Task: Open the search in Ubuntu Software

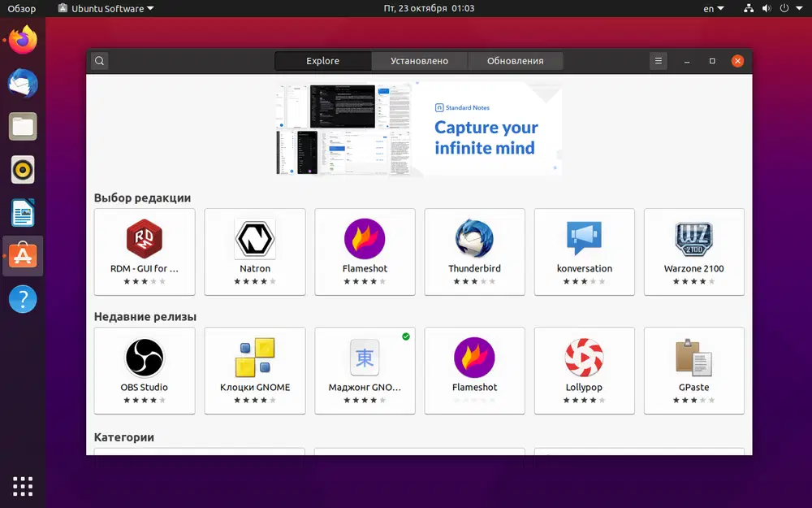Action: click(99, 61)
